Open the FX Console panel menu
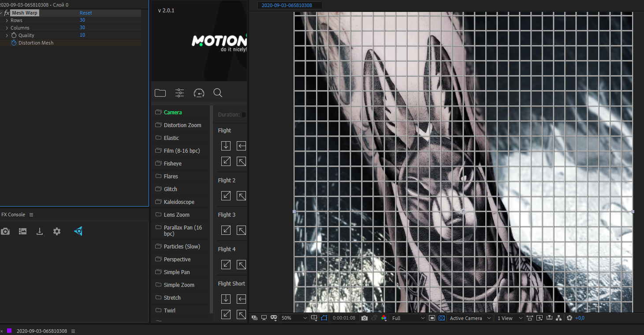The width and height of the screenshot is (644, 335). [x=31, y=215]
